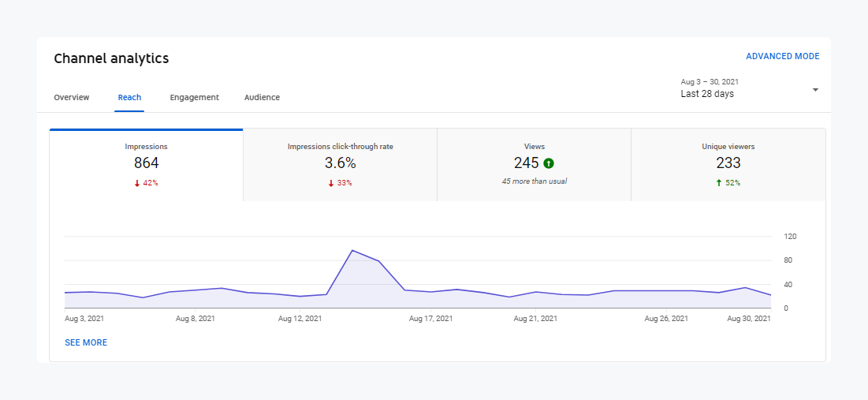Open Advanced Mode
Image resolution: width=868 pixels, height=400 pixels.
782,57
